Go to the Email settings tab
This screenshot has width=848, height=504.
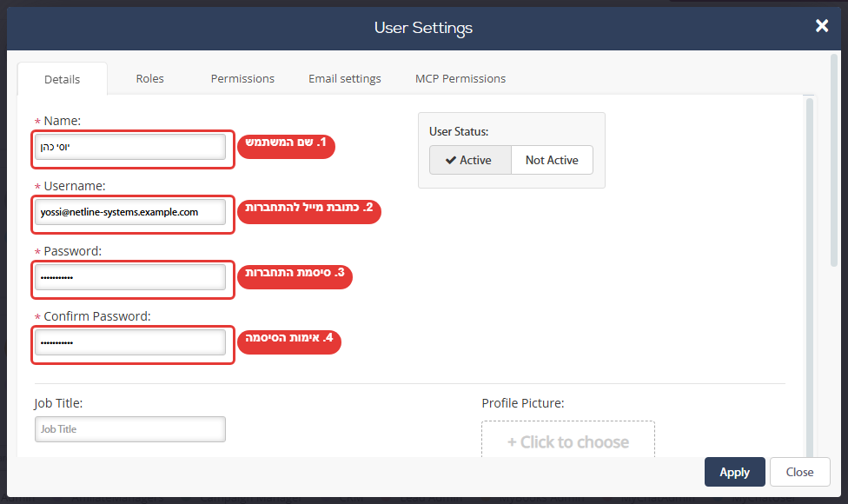coord(344,78)
